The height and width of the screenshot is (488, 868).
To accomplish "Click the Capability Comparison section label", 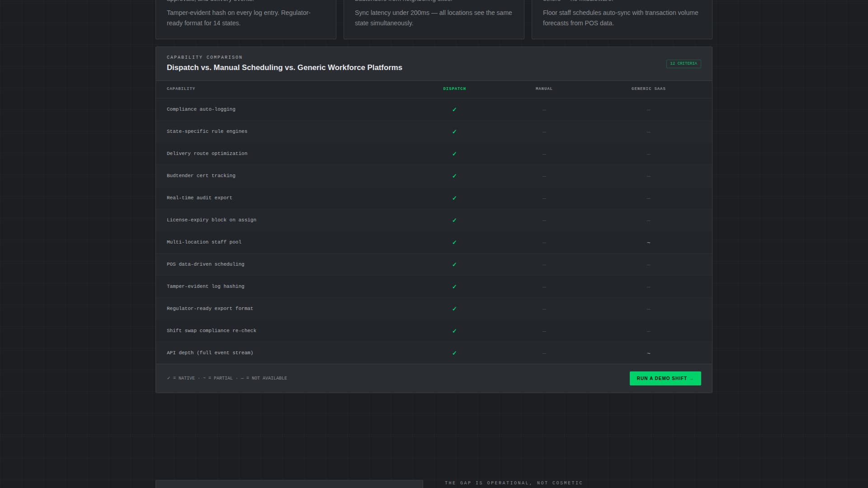I will (x=204, y=57).
